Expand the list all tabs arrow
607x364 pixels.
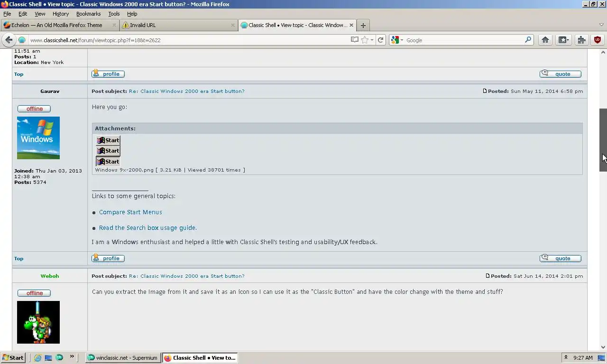pyautogui.click(x=601, y=25)
